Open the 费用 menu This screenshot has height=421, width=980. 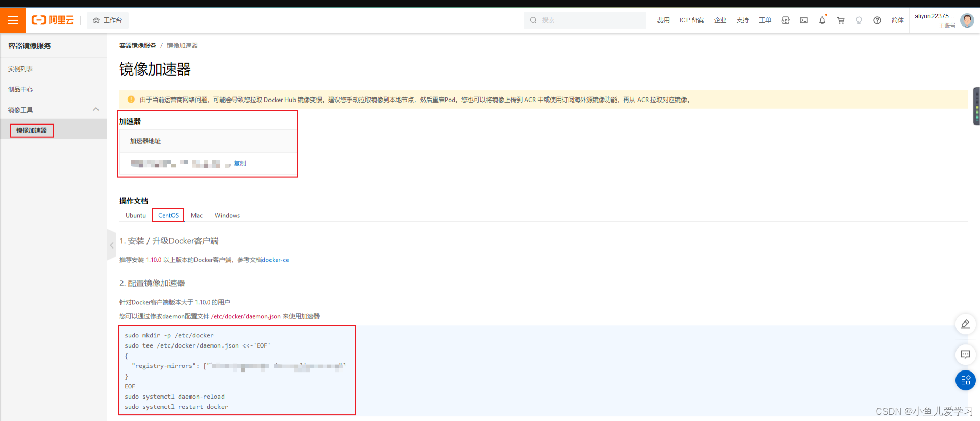point(663,20)
